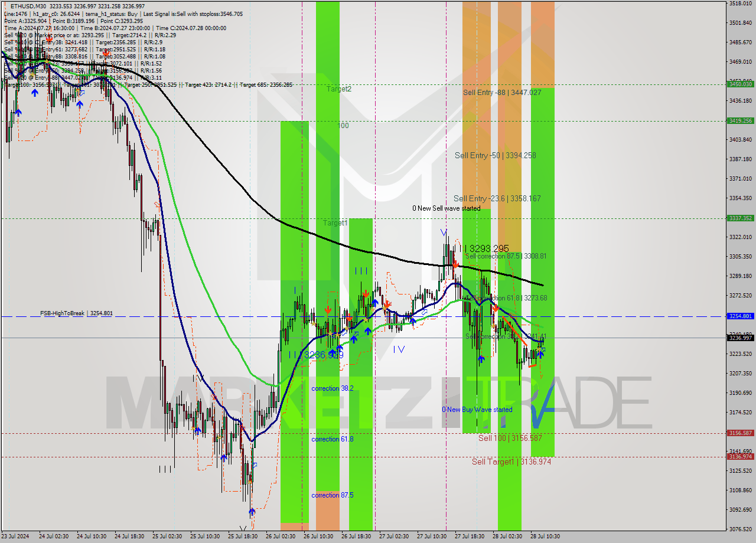Click the '27 Jul 10:30' time axis label
The height and width of the screenshot is (543, 756).
(431, 537)
